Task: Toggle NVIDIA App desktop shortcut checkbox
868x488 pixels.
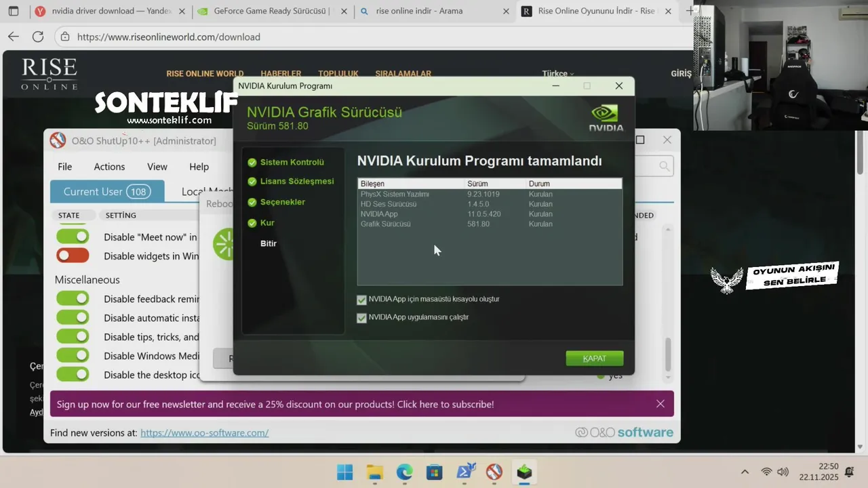Action: pyautogui.click(x=361, y=300)
